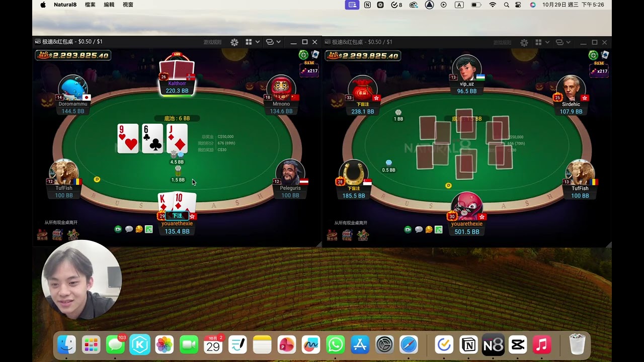
Task: Open Finder in Dock
Action: 66,345
